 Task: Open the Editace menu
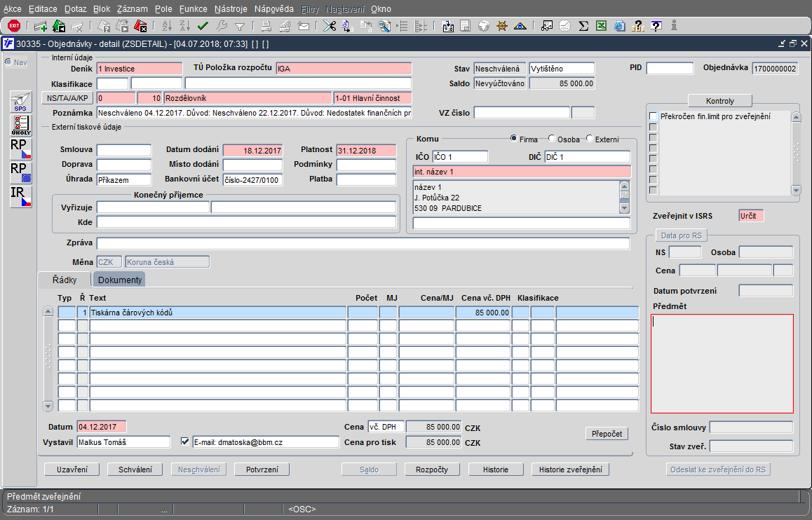[43, 9]
